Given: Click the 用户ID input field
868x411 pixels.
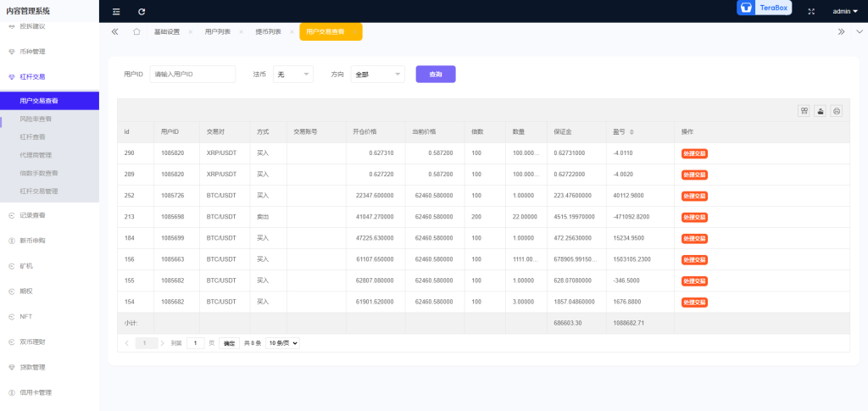Looking at the screenshot, I should 192,75.
